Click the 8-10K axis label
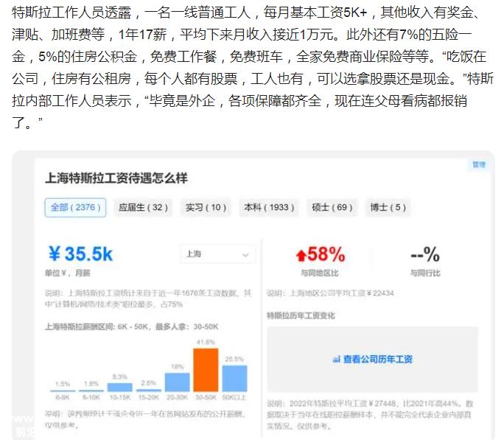Viewport: 504px width, 440px height. [x=91, y=397]
